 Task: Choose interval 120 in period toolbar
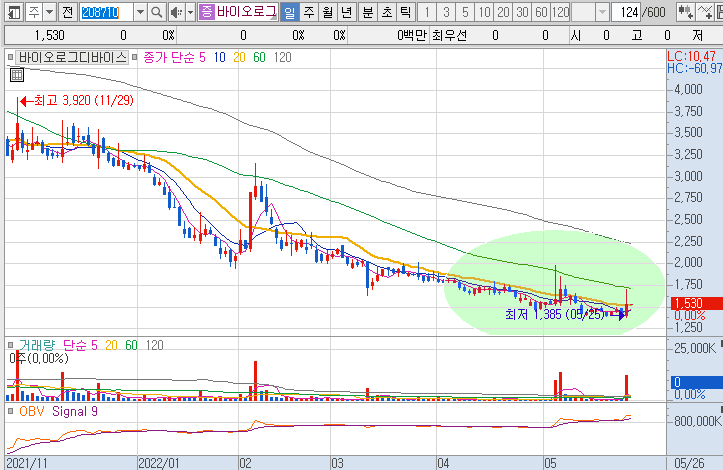(560, 12)
